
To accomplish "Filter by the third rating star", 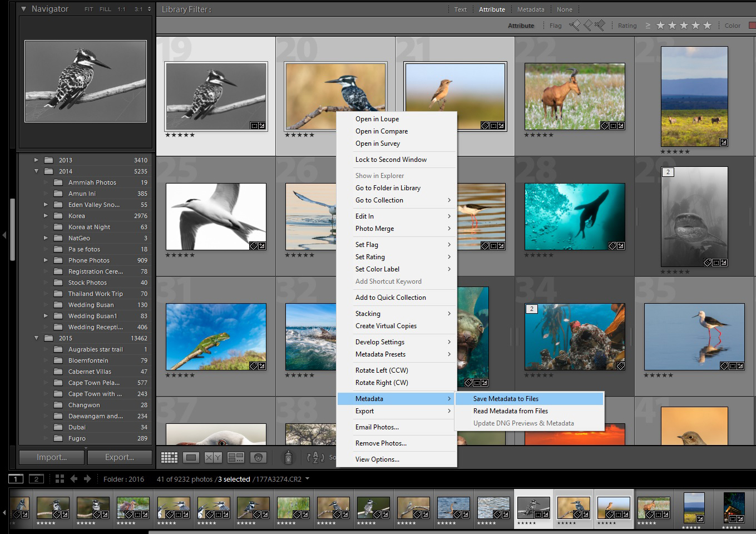I will point(684,25).
